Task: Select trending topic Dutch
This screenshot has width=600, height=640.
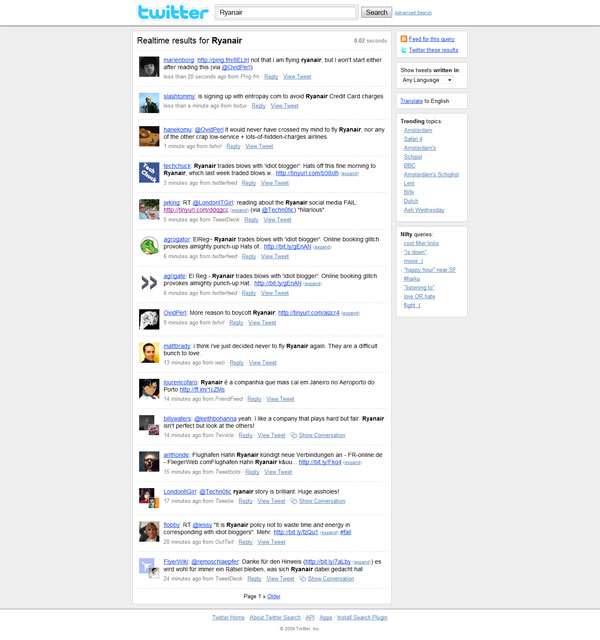Action: pos(411,201)
